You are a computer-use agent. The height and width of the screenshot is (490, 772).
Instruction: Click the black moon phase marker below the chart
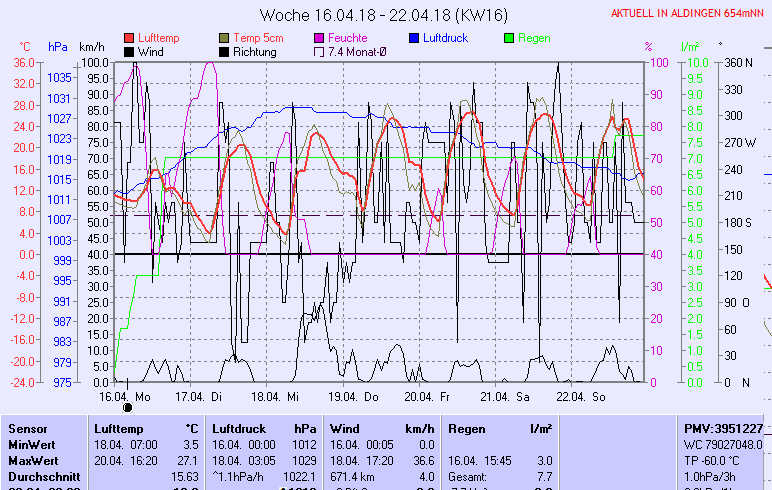coord(127,407)
